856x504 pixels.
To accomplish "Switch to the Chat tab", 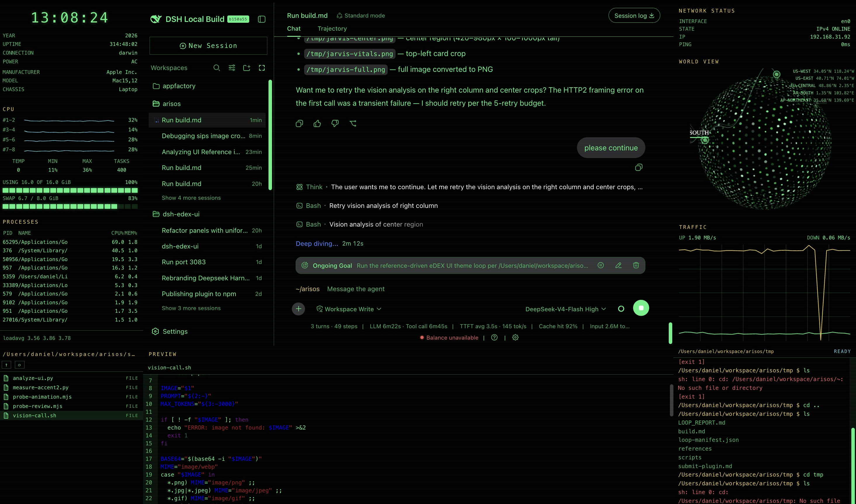I will click(x=294, y=29).
